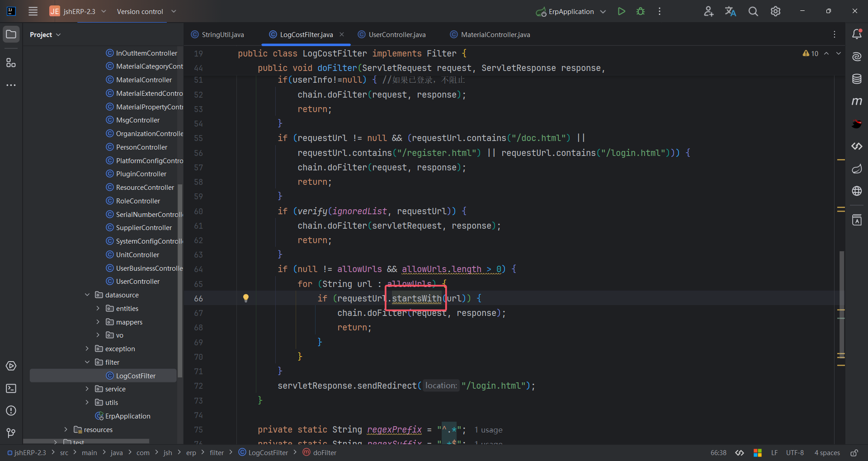Open the Maven tool window
The width and height of the screenshot is (868, 461).
click(x=857, y=101)
